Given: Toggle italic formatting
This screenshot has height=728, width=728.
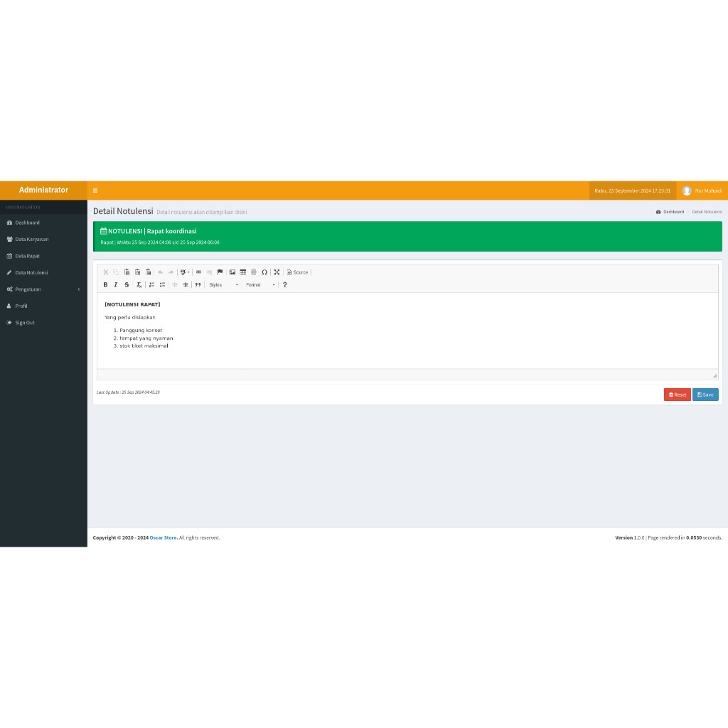Looking at the screenshot, I should coord(115,284).
